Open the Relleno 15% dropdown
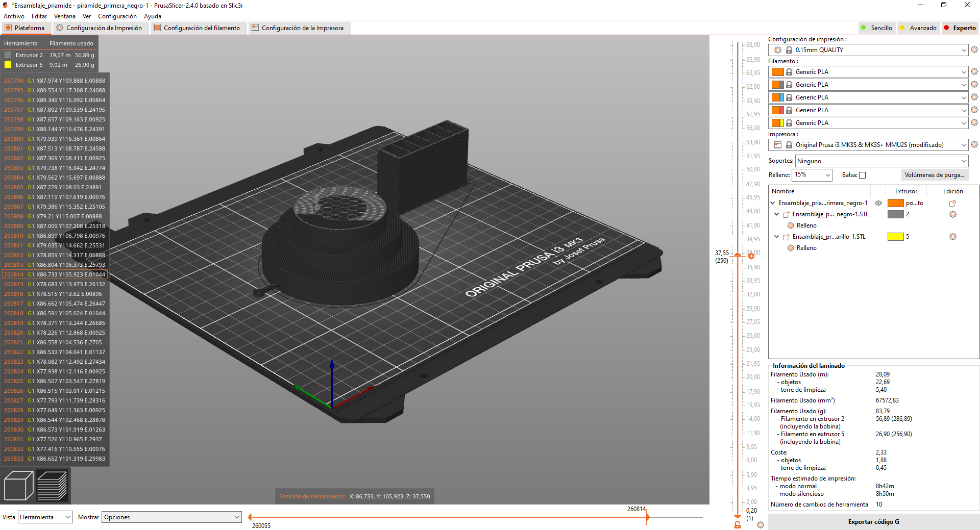This screenshot has width=980, height=530. tap(812, 175)
